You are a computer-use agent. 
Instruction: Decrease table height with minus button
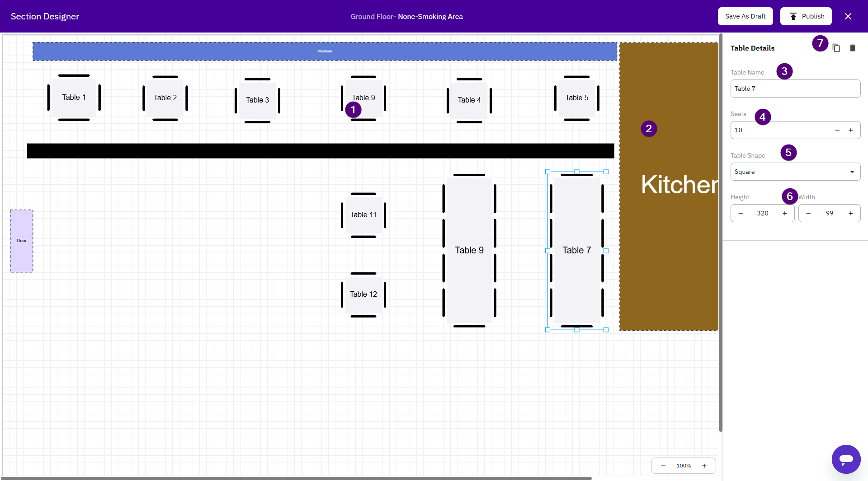741,213
